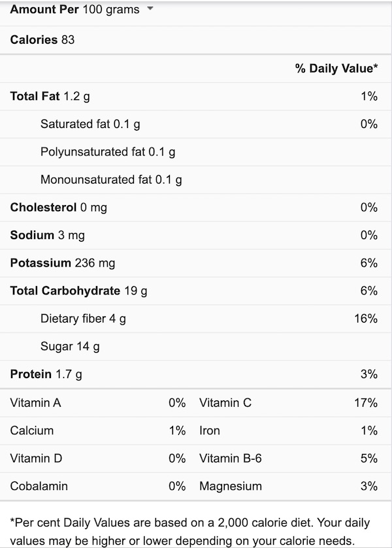Select the Monounsaturated fat row
Image resolution: width=392 pixels, height=548 pixels.
click(195, 180)
